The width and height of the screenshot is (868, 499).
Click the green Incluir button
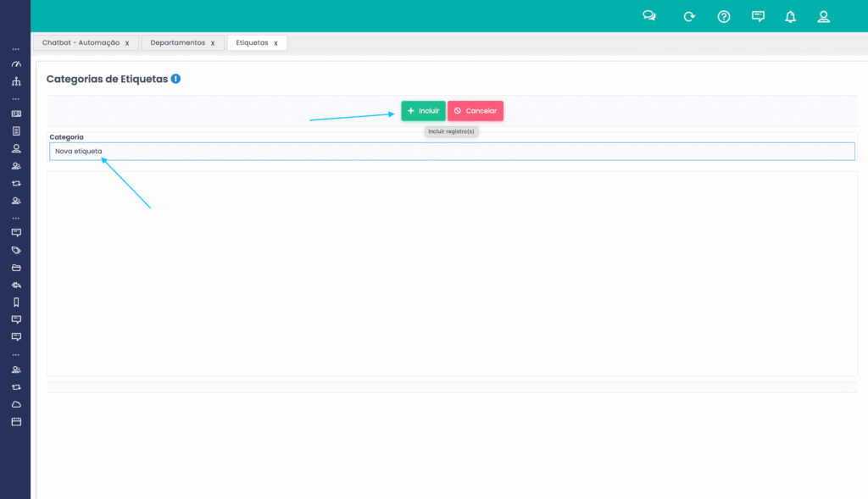tap(423, 111)
